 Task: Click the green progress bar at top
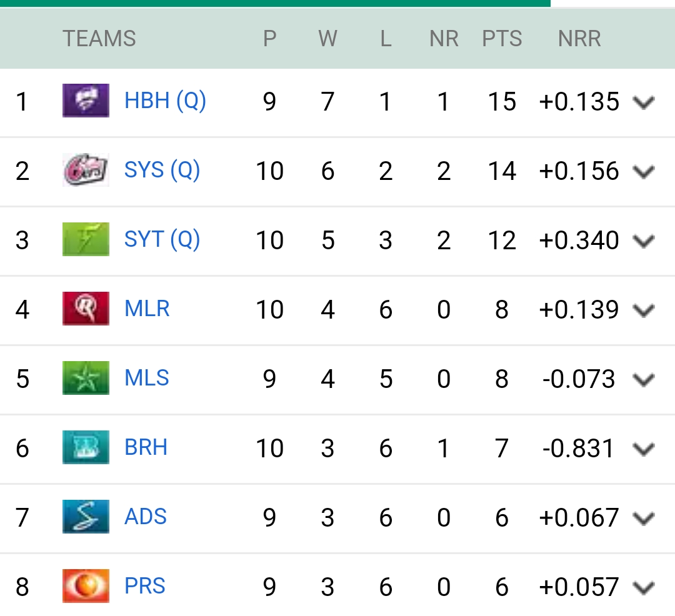point(275,3)
